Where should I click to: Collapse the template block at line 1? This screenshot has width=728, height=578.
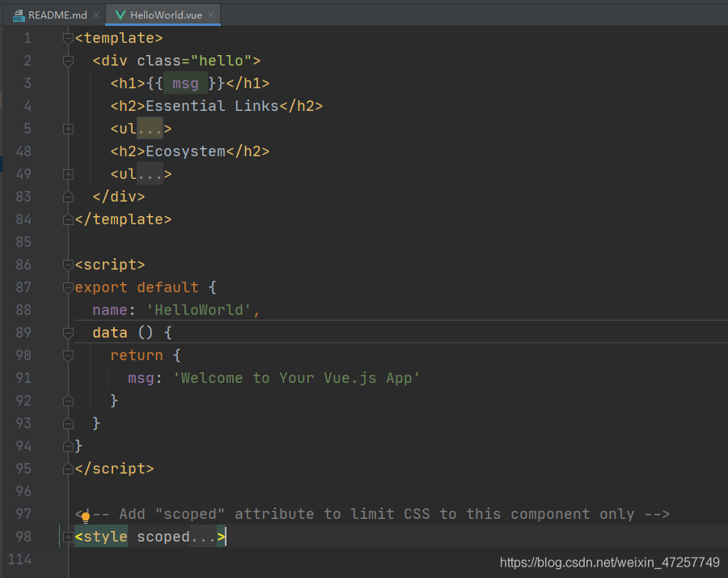(68, 38)
